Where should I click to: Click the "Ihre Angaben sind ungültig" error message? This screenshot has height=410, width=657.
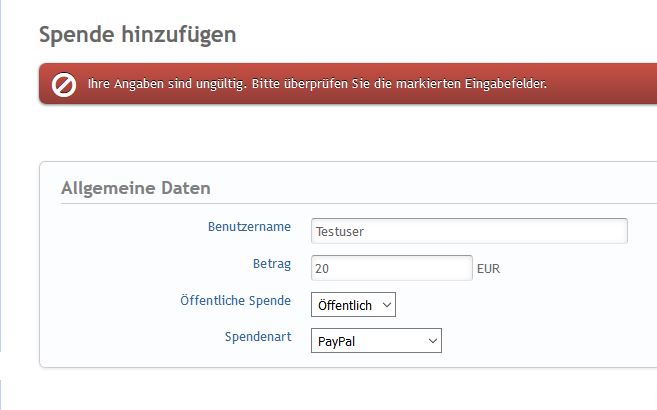tap(317, 84)
